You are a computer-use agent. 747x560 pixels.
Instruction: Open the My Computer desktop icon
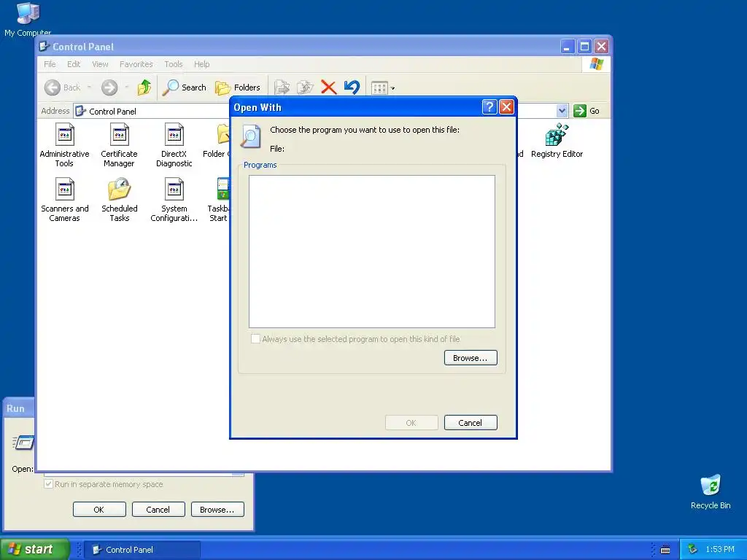click(28, 19)
